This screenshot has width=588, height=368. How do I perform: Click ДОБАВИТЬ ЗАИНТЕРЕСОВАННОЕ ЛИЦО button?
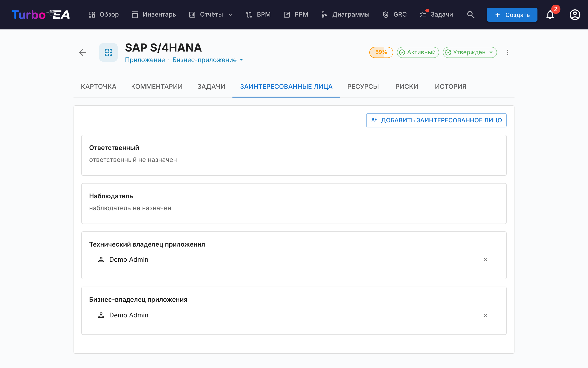click(436, 120)
